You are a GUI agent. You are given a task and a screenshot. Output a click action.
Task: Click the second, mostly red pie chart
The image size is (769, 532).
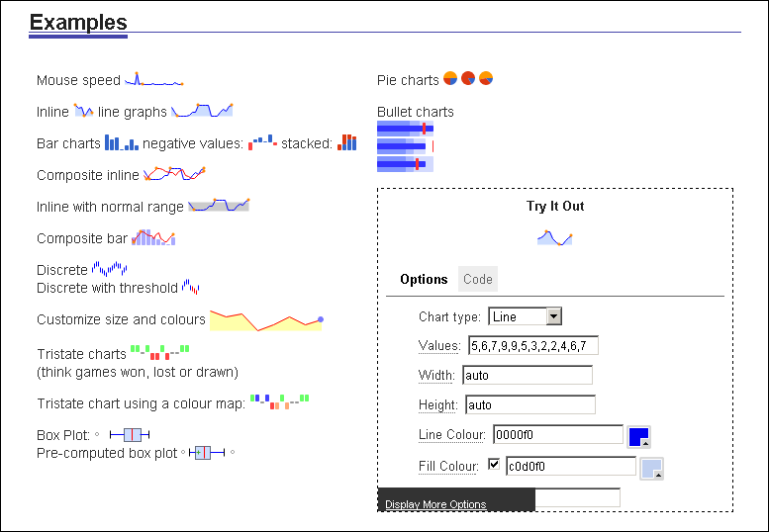pyautogui.click(x=468, y=78)
